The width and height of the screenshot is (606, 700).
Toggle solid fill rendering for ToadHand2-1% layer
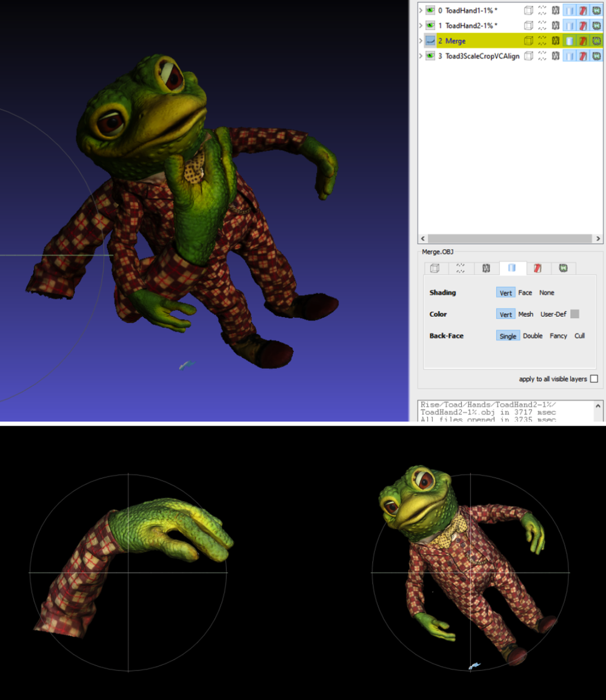point(570,25)
